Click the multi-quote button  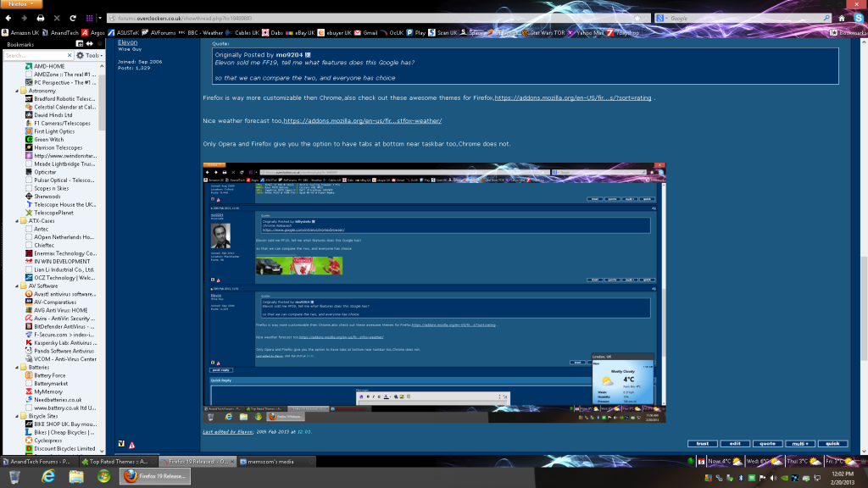click(x=800, y=444)
